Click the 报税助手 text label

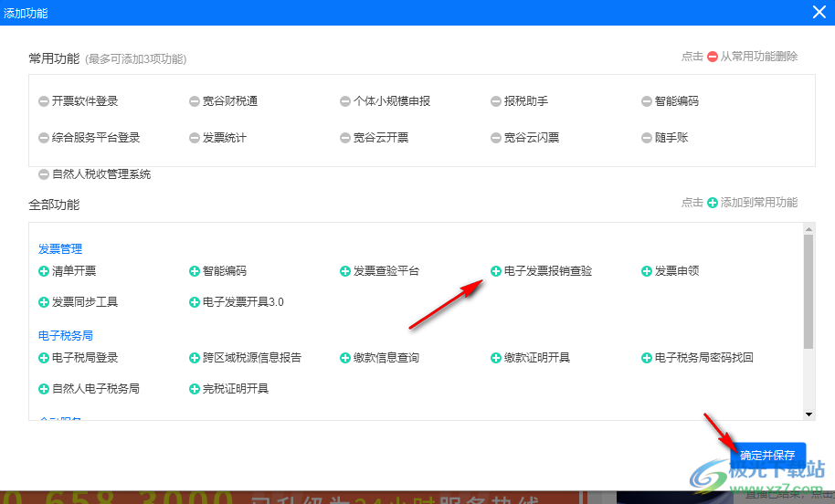point(526,101)
